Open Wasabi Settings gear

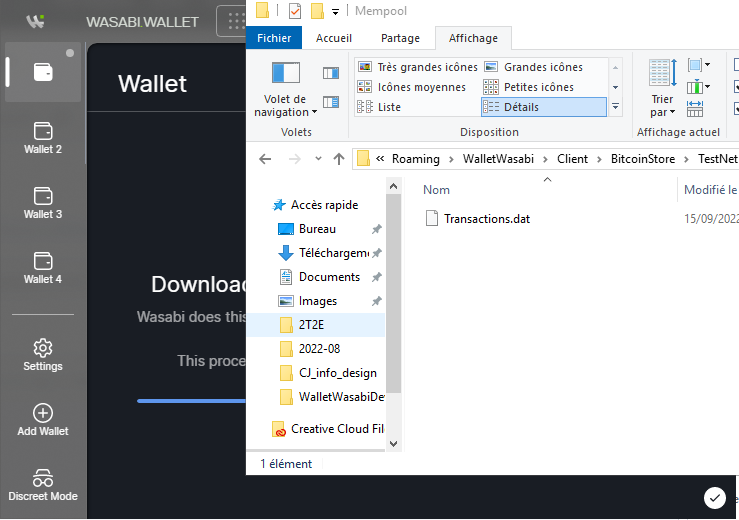click(43, 355)
